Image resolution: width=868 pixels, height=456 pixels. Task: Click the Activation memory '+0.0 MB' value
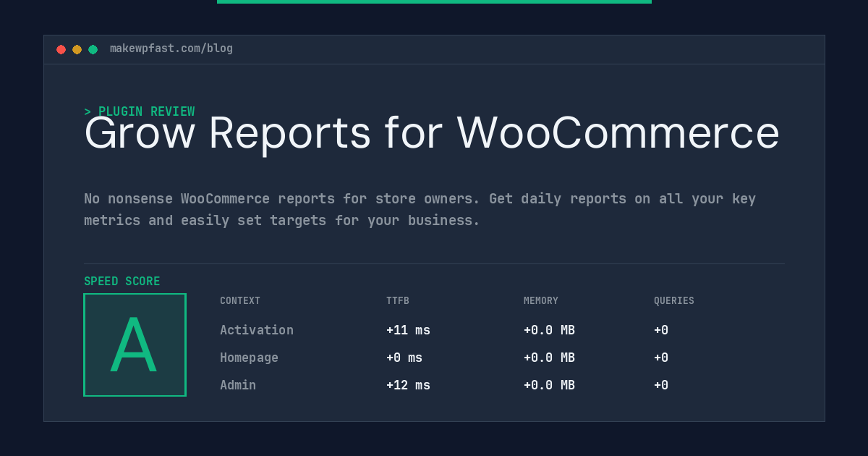coord(549,330)
